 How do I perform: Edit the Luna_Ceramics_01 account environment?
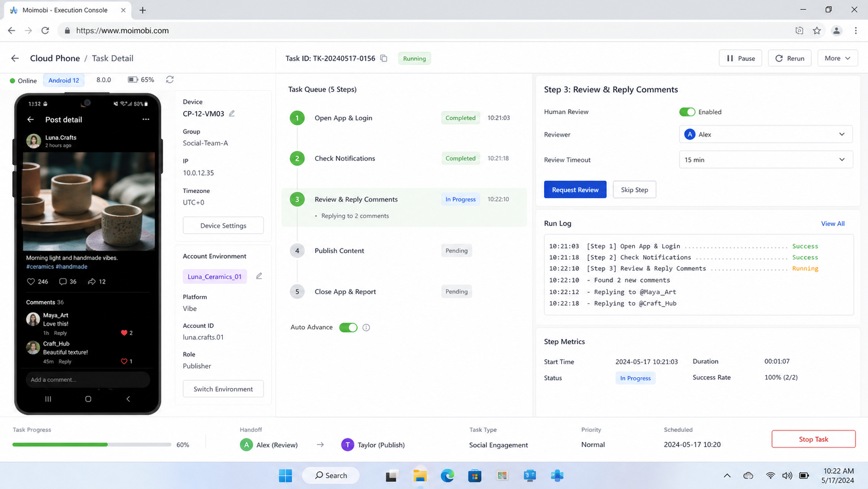(x=259, y=276)
